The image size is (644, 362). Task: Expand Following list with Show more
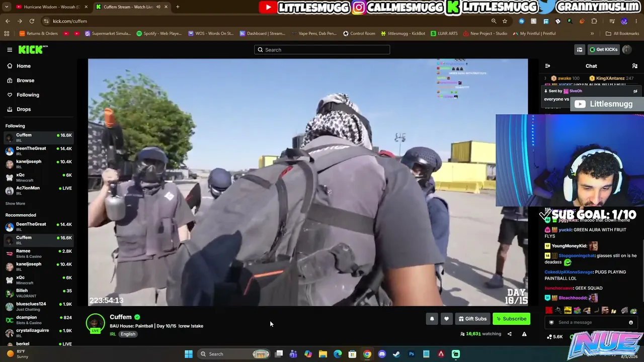(15, 204)
